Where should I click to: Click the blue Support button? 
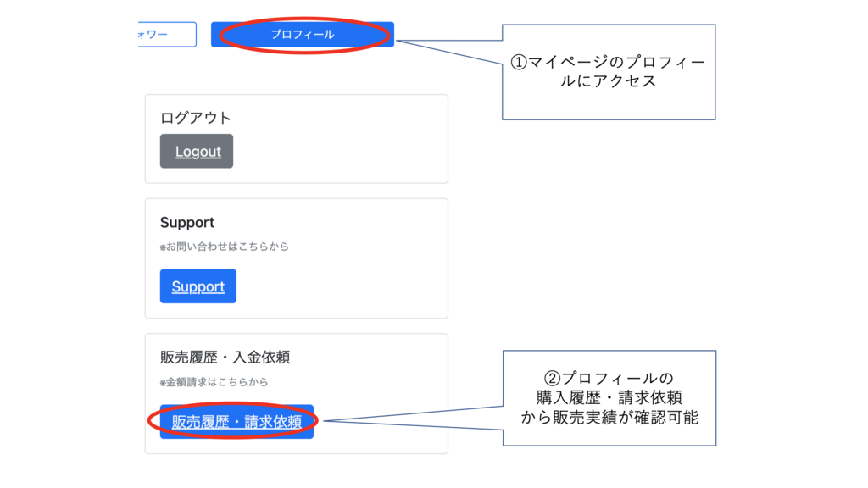198,286
